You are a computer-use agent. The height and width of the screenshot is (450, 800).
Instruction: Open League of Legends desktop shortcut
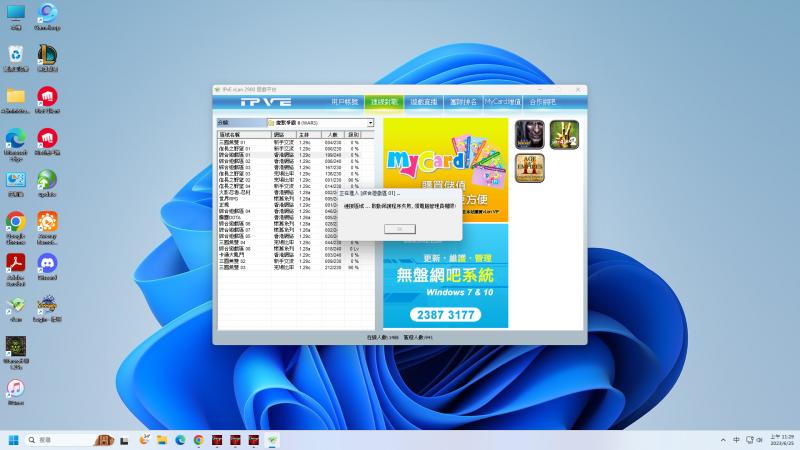click(46, 54)
